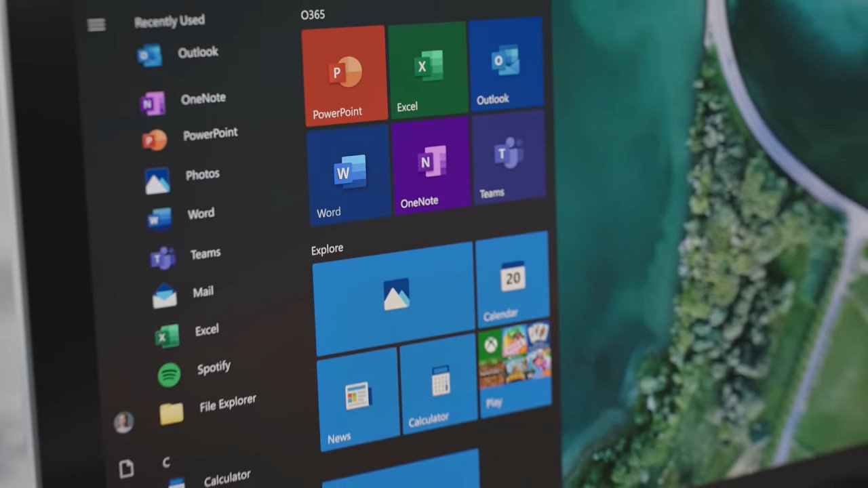Open the Documents icon in left rail

pos(126,468)
